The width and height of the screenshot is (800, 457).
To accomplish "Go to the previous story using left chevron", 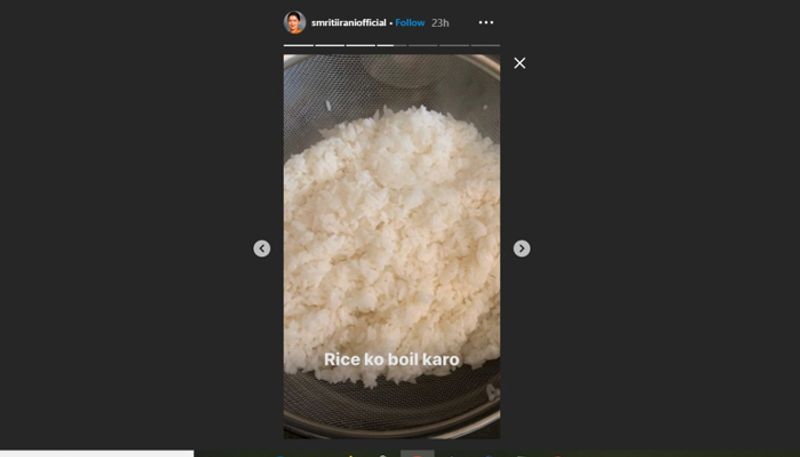I will (x=262, y=248).
